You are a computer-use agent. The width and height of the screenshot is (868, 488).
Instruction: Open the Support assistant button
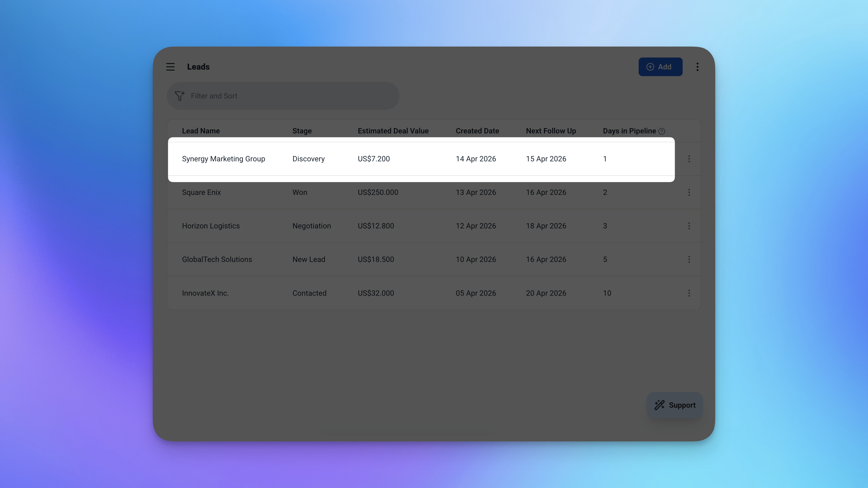pos(675,405)
